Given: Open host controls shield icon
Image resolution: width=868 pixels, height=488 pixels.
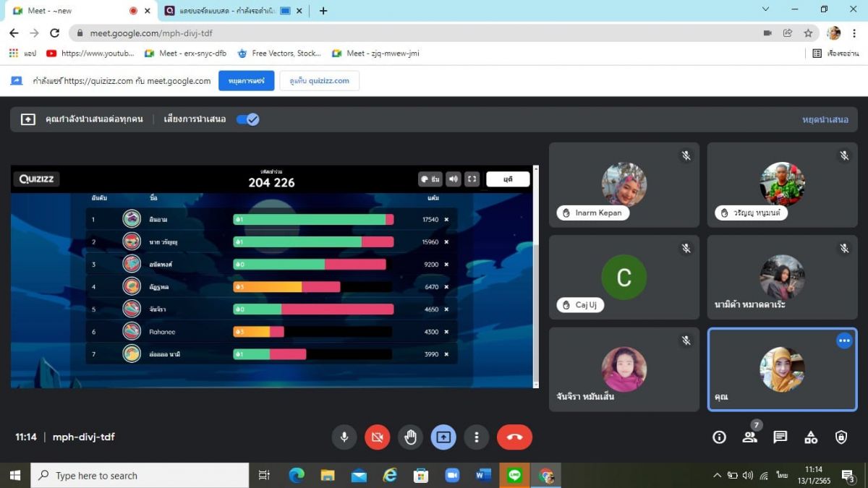Looking at the screenshot, I should point(841,437).
